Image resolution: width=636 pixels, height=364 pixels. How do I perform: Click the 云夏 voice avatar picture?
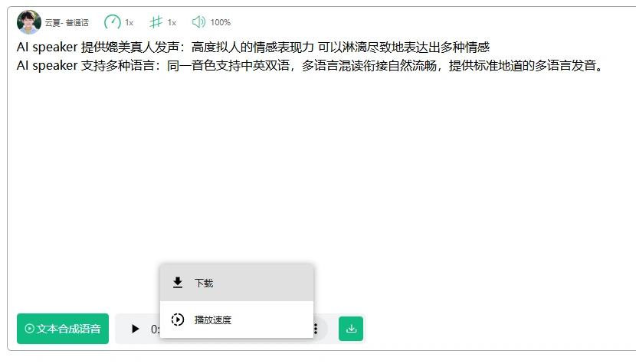click(29, 22)
